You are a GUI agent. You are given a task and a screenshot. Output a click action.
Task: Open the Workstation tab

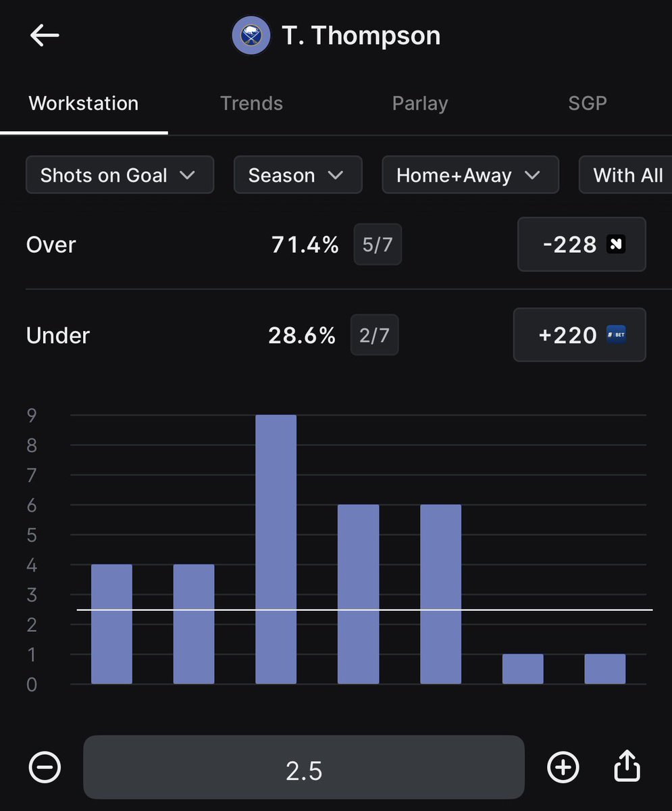[84, 103]
